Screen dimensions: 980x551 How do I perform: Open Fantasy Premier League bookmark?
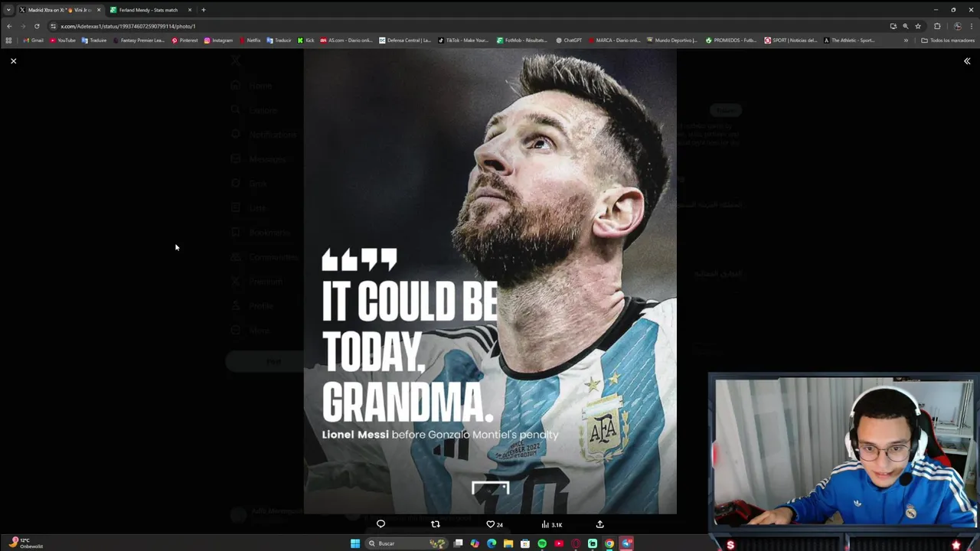[x=139, y=41]
